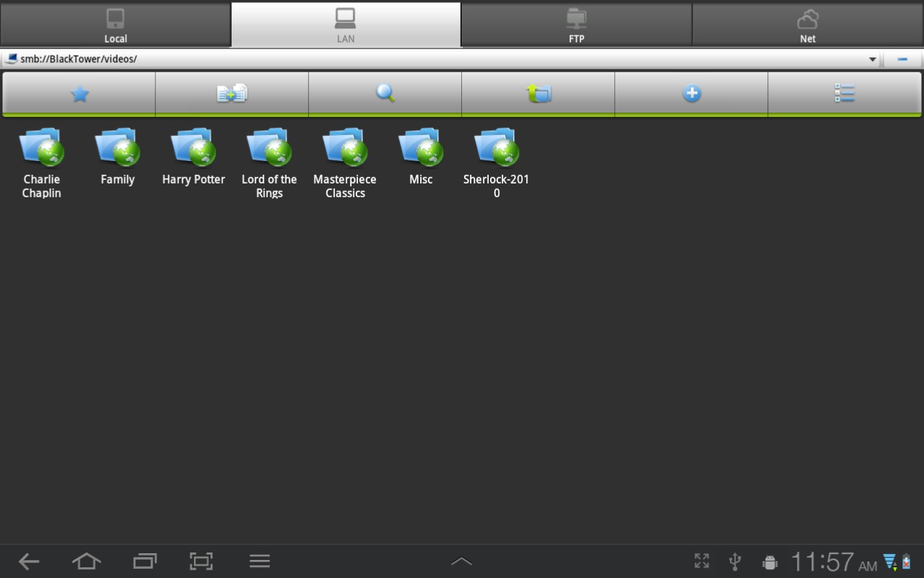Open the Sherlock-2010 folder
924x578 pixels.
497,163
